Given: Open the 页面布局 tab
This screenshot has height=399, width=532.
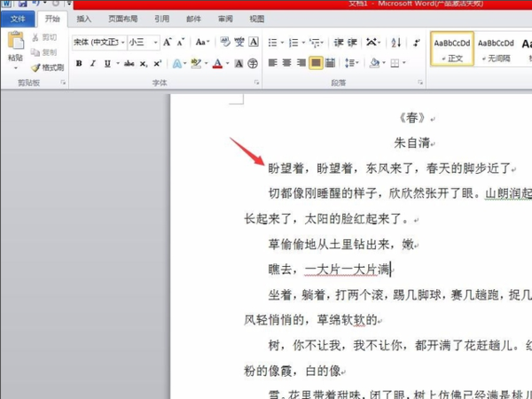Looking at the screenshot, I should pyautogui.click(x=123, y=19).
